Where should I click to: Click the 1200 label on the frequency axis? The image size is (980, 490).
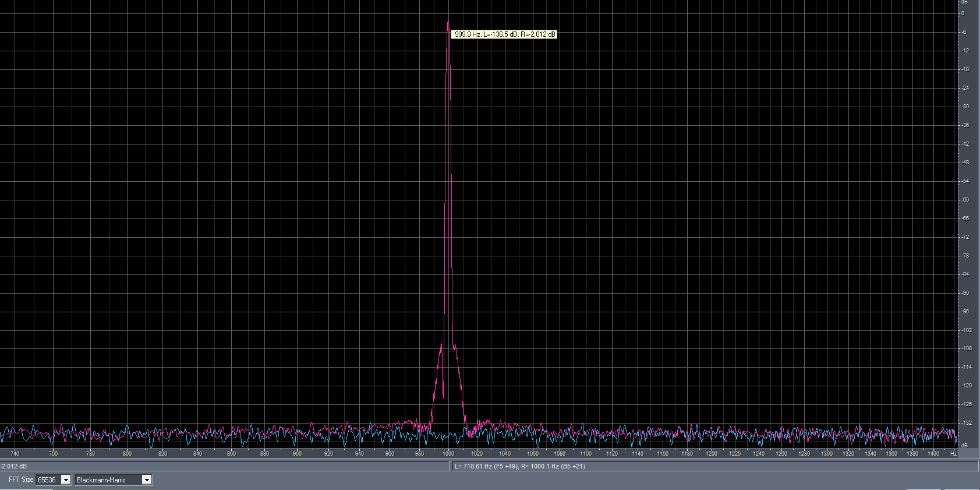pyautogui.click(x=712, y=453)
